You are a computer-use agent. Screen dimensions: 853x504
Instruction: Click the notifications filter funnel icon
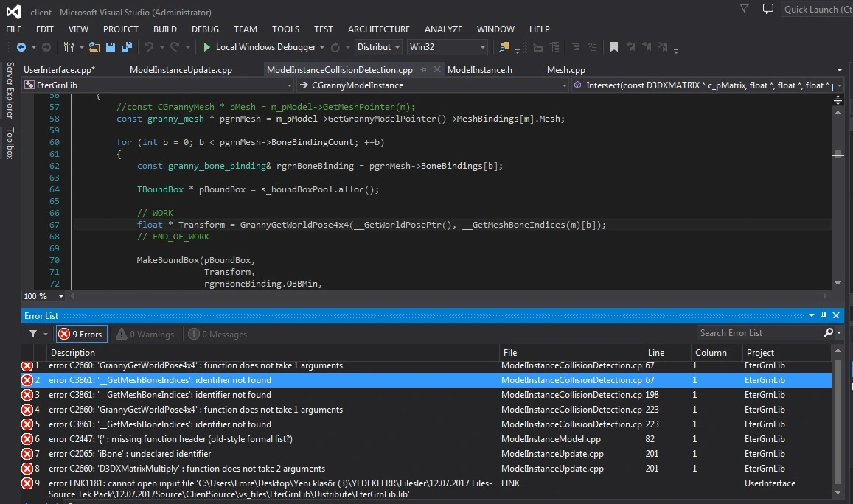(744, 9)
